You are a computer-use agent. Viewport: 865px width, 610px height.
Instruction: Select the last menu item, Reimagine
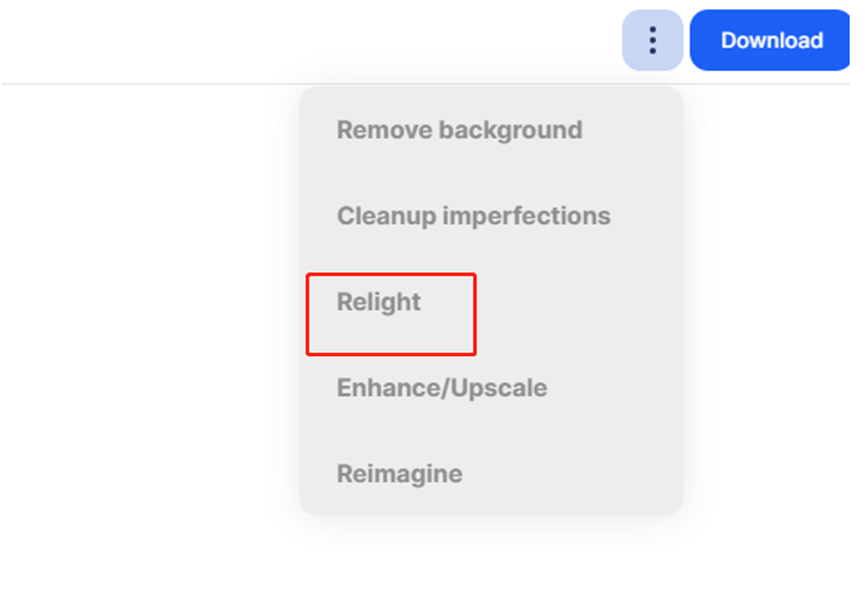click(399, 474)
